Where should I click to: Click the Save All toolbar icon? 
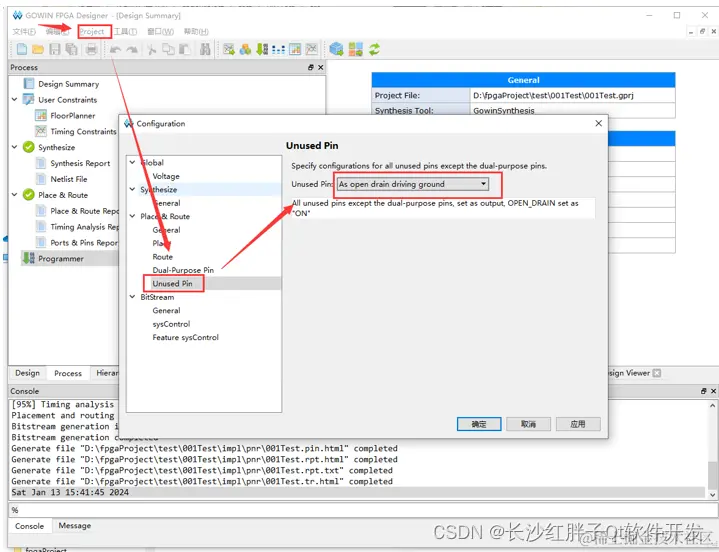pyautogui.click(x=71, y=49)
